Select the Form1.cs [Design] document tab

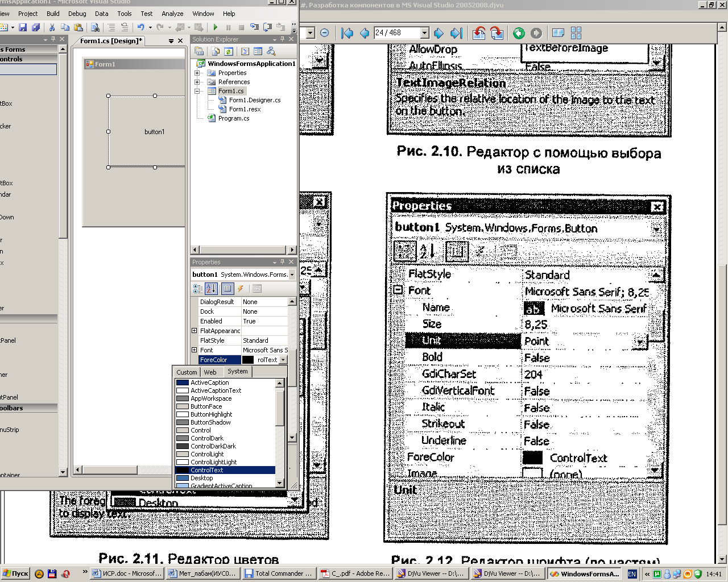point(111,41)
